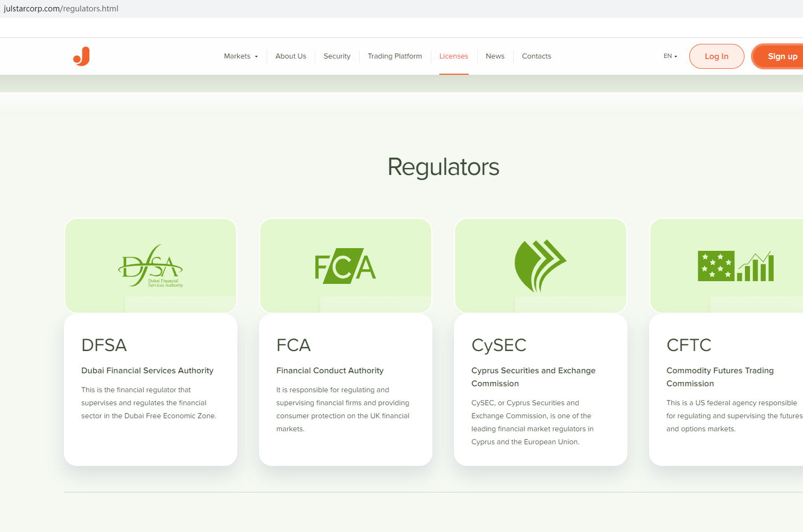Open Trading Platform in the navigation
803x532 pixels.
(x=395, y=56)
